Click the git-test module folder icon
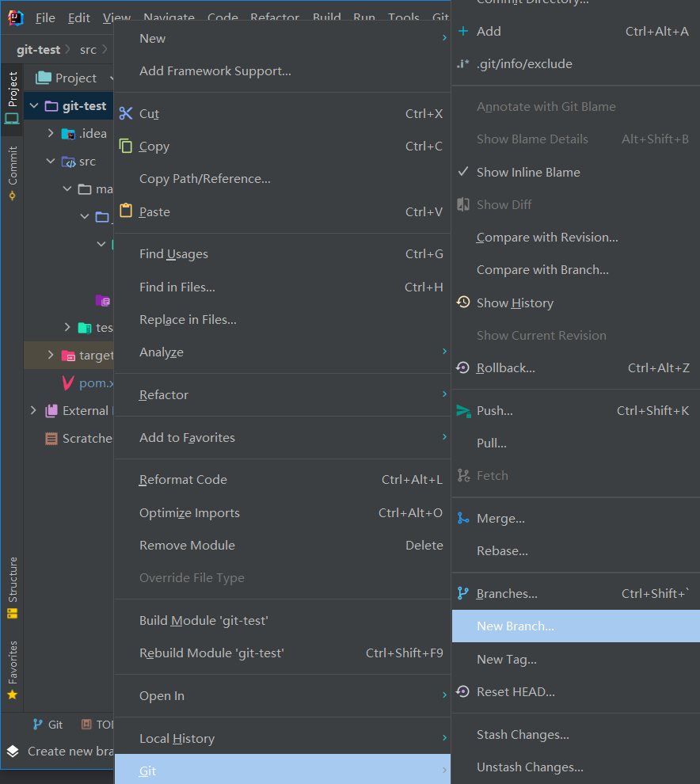The width and height of the screenshot is (700, 784). [51, 106]
